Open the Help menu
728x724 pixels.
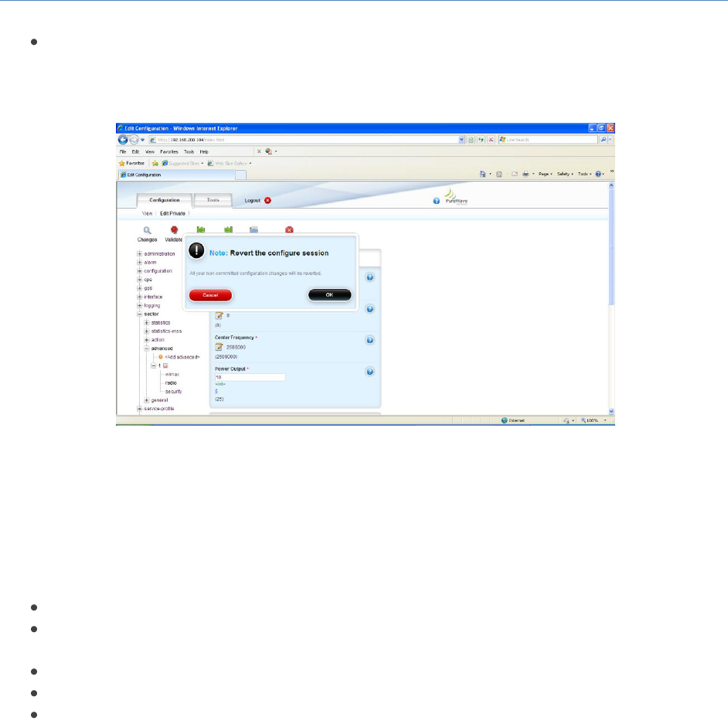pyautogui.click(x=204, y=151)
